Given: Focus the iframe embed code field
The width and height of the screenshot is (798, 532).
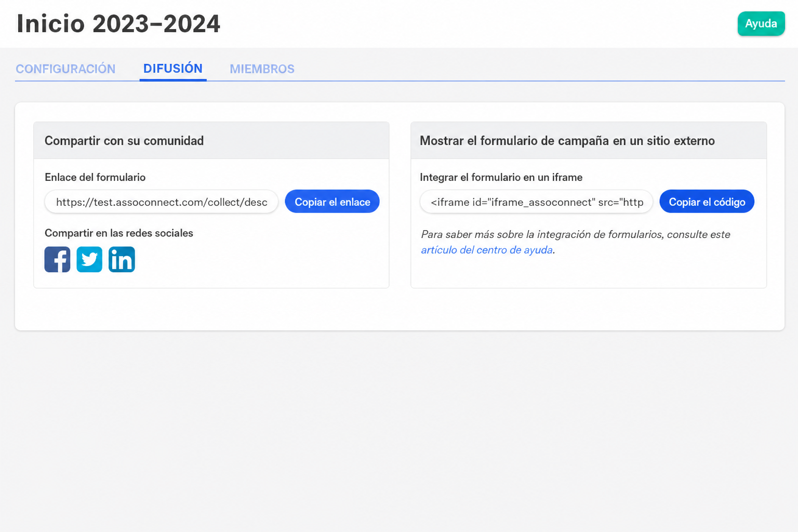Looking at the screenshot, I should 536,202.
